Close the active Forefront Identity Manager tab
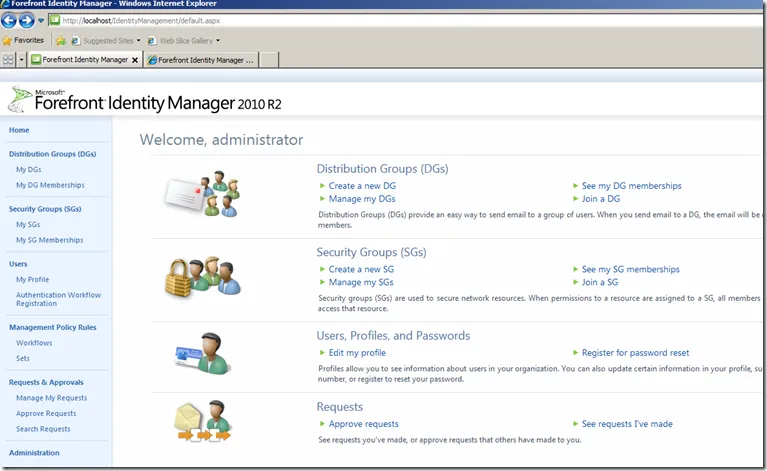Viewport: 767px width, 471px height. (135, 60)
